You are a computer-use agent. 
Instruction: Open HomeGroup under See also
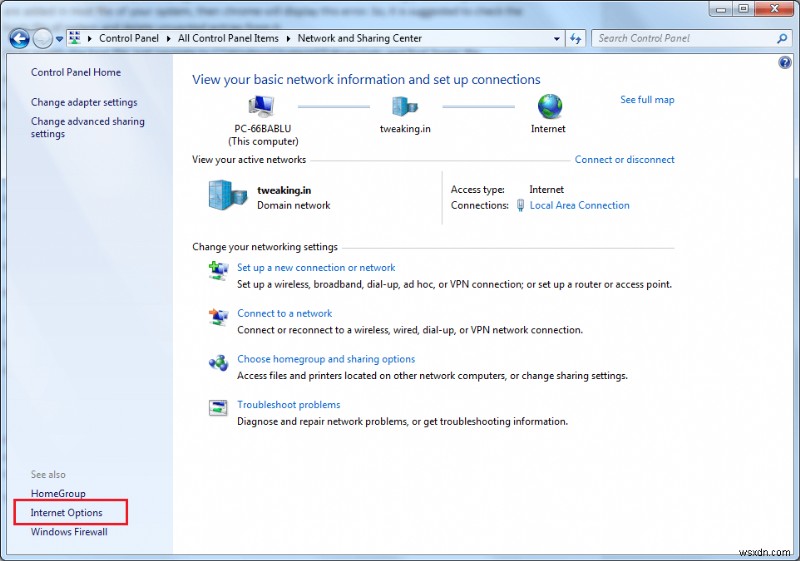tap(58, 494)
